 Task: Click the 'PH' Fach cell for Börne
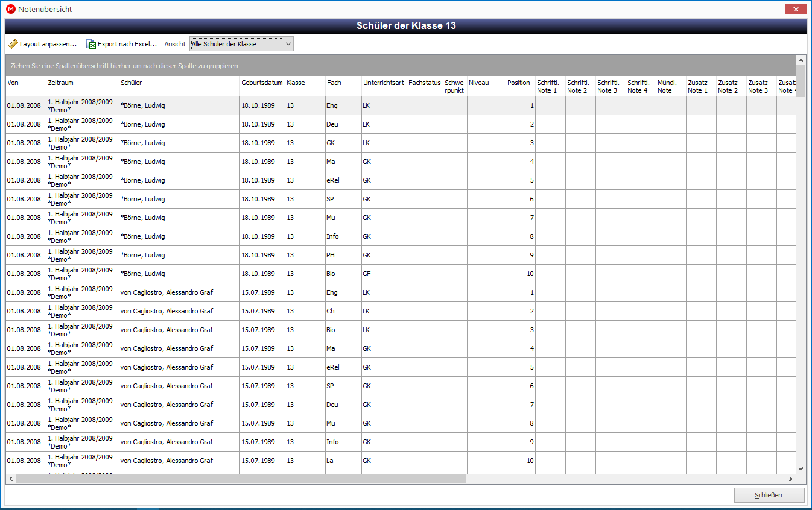pos(343,255)
